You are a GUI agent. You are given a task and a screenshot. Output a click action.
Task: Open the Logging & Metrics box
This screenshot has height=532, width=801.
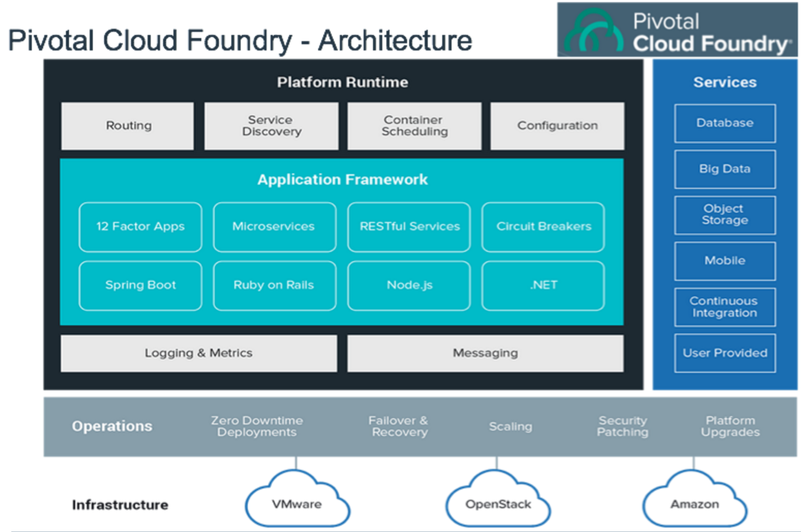[x=199, y=353]
